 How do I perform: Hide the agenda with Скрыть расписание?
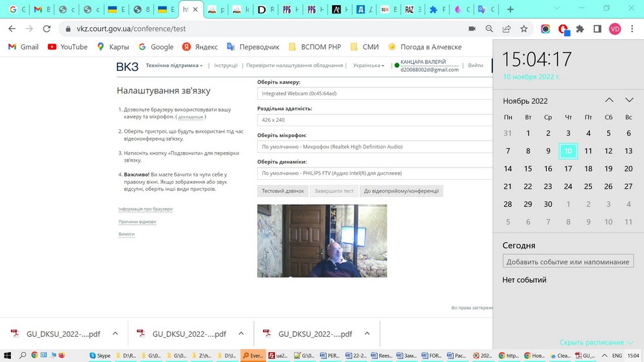596,342
